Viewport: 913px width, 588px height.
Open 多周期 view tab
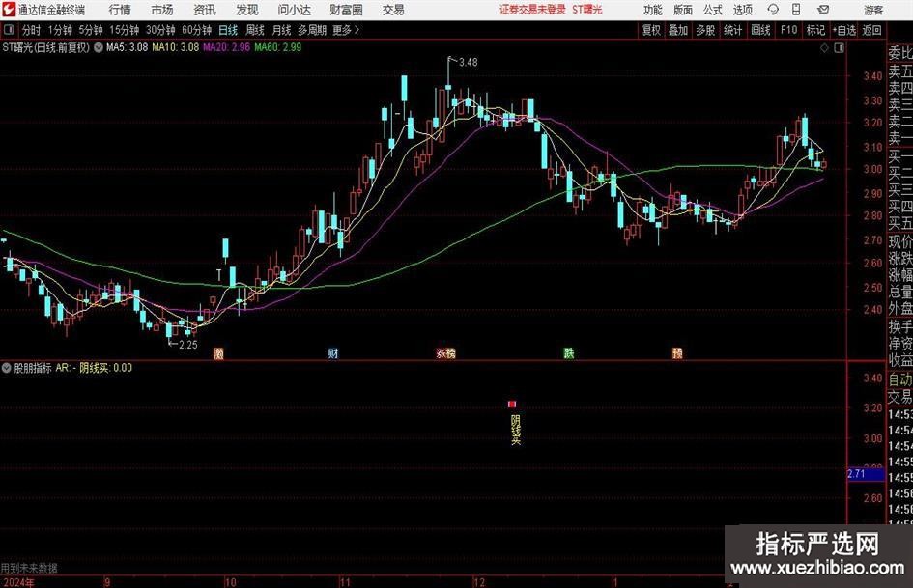(x=312, y=30)
